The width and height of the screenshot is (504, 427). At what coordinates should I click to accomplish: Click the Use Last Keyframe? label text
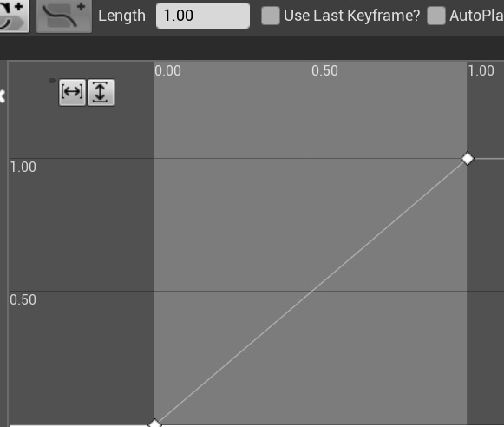352,16
